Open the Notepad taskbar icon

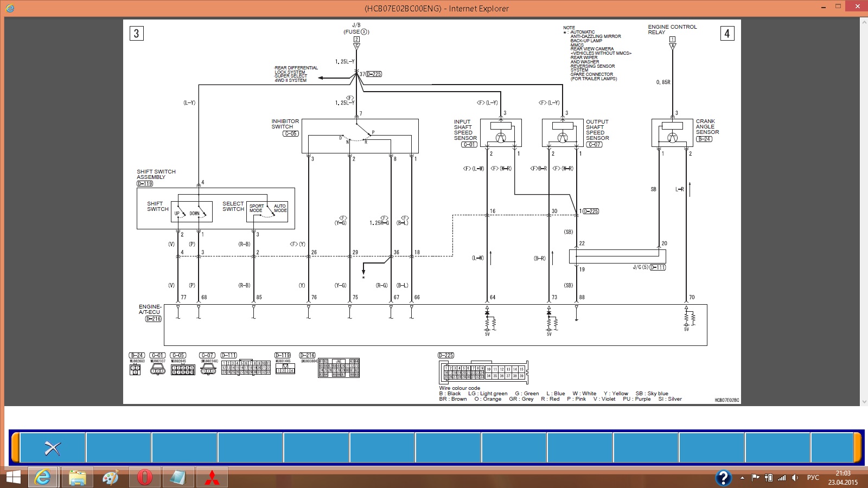point(178,478)
